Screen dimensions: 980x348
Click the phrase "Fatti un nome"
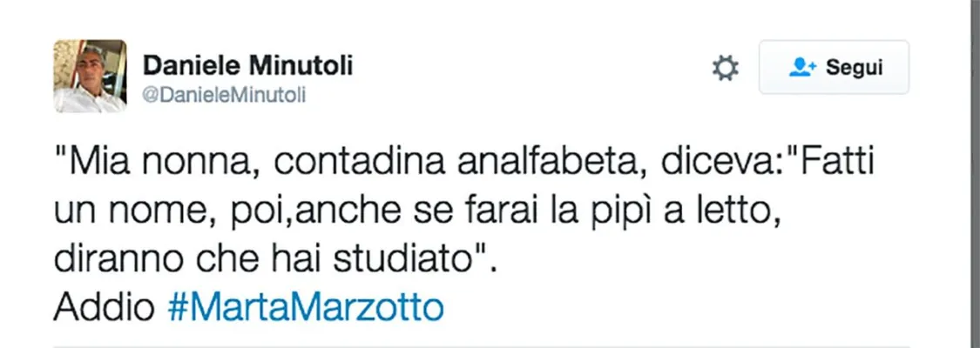tap(463, 188)
